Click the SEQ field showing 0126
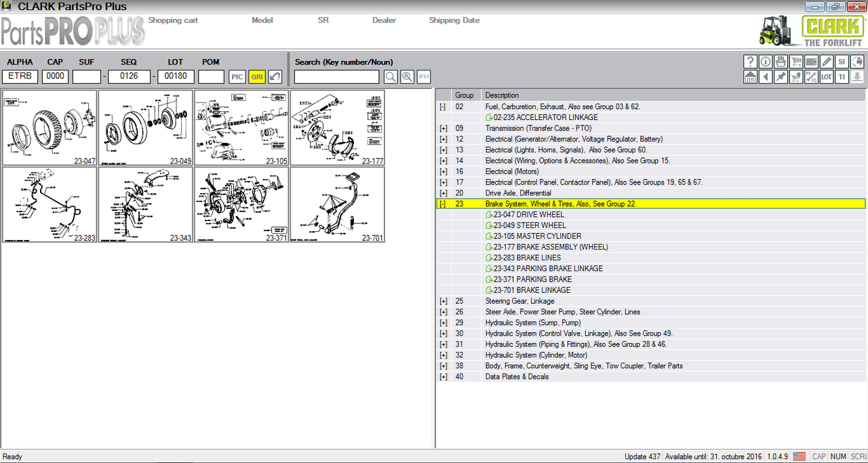868x463 pixels. coord(129,77)
